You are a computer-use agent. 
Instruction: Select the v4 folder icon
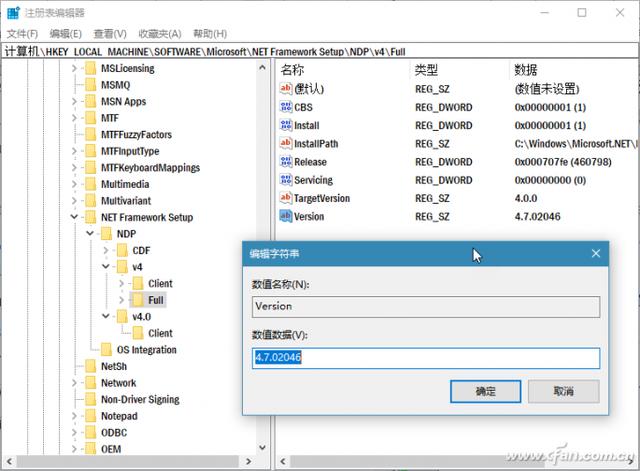click(x=122, y=267)
